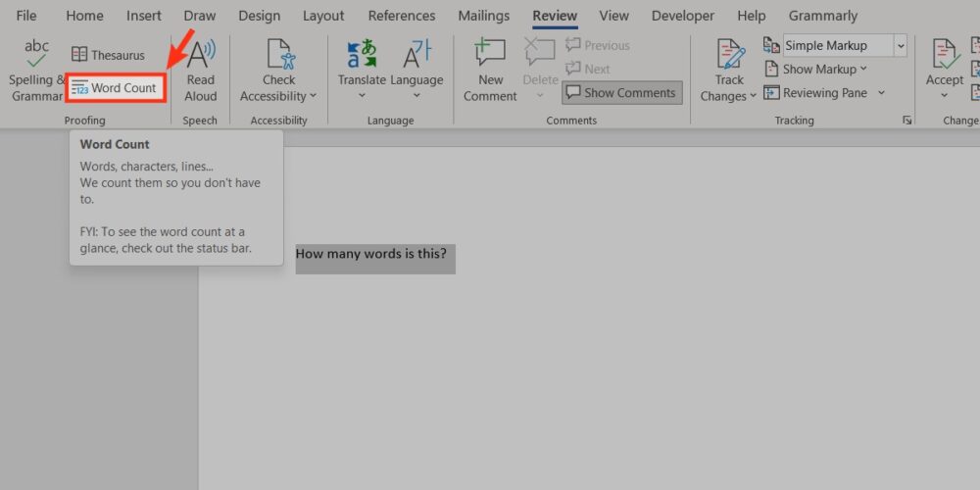This screenshot has width=980, height=490.
Task: Expand the Check Accessibility dropdown arrow
Action: click(x=313, y=96)
